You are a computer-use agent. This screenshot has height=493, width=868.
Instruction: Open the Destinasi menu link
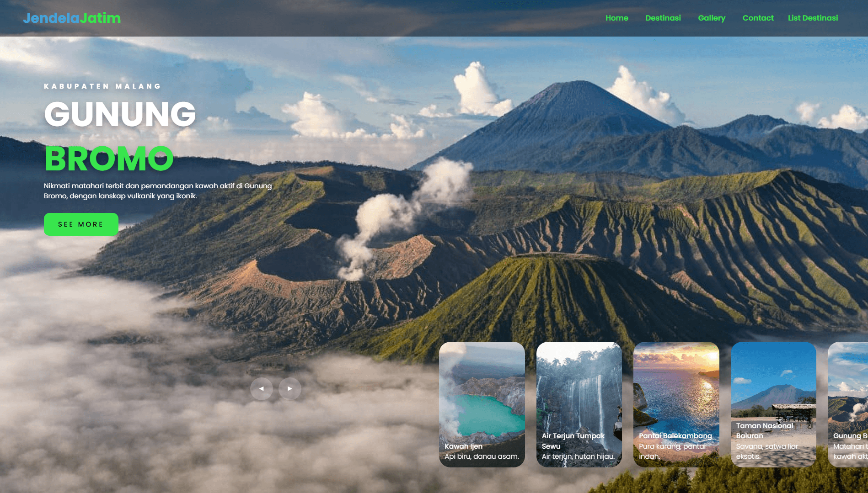click(x=663, y=18)
